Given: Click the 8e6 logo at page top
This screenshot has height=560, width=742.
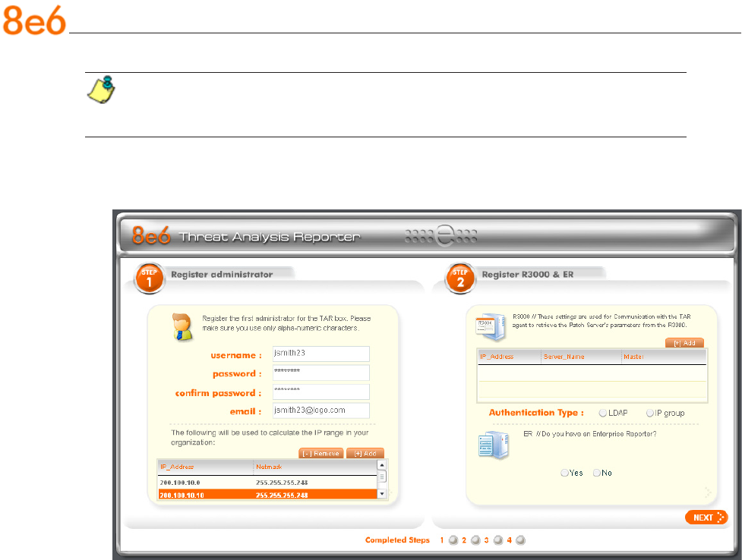Looking at the screenshot, I should pyautogui.click(x=34, y=20).
